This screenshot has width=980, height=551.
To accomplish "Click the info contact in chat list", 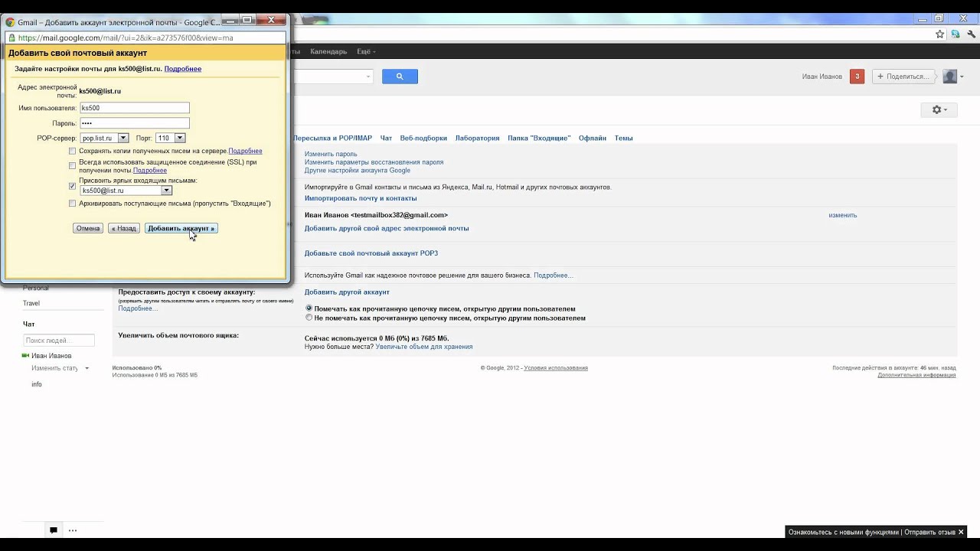I will coord(37,384).
